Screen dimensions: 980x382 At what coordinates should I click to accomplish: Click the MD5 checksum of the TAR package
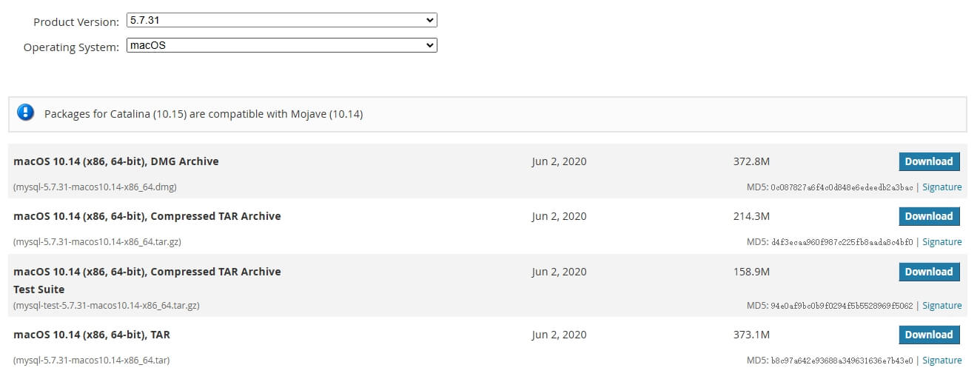(842, 361)
